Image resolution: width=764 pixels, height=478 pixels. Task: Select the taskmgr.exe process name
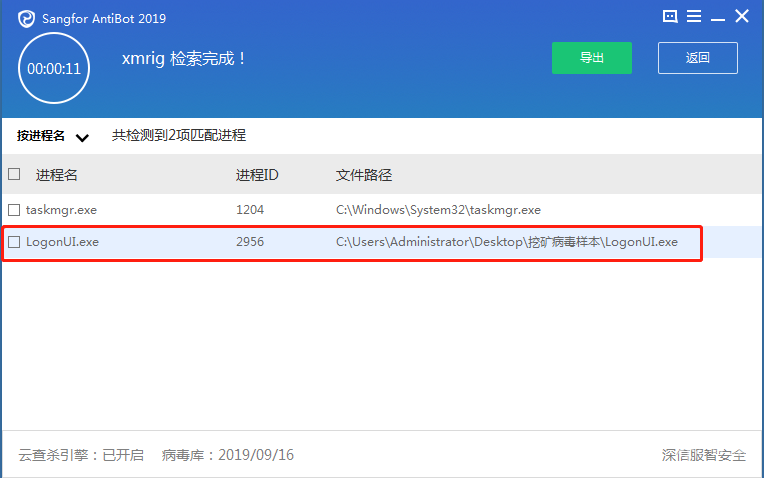tap(61, 210)
